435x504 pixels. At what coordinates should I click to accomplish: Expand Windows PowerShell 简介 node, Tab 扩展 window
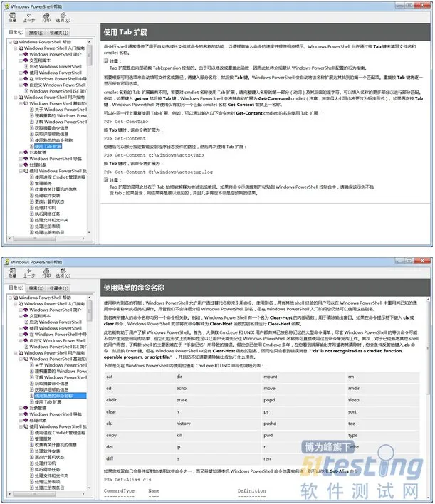tap(21, 54)
